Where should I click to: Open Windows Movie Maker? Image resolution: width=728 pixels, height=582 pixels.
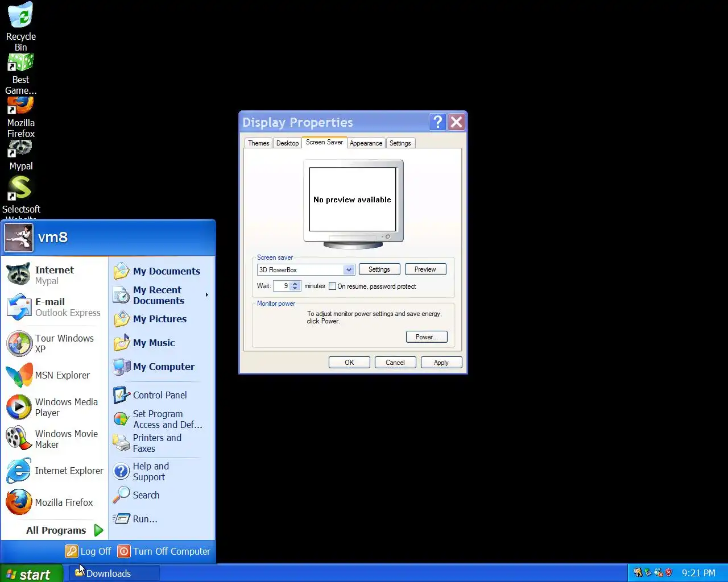55,439
